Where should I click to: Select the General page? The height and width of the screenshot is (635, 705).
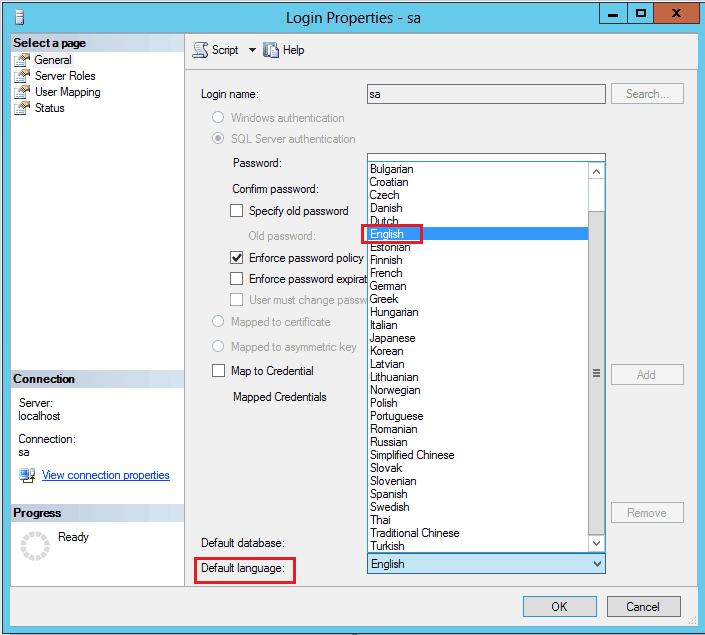pos(53,60)
